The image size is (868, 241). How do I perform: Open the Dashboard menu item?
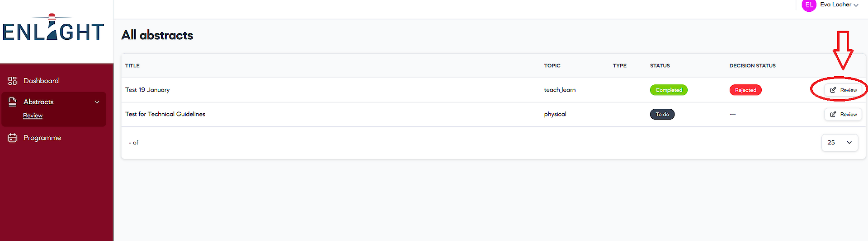(x=41, y=81)
